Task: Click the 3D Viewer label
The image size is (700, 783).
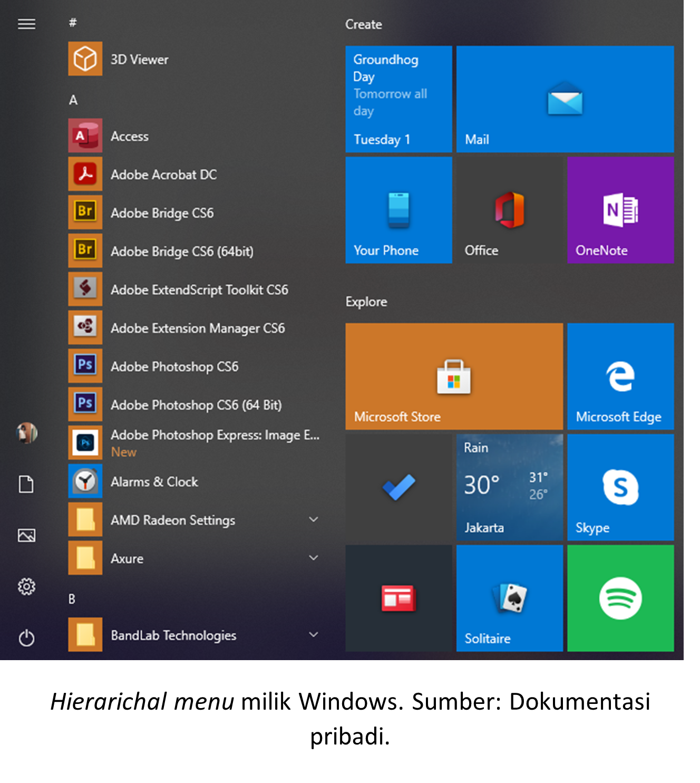Action: [140, 59]
